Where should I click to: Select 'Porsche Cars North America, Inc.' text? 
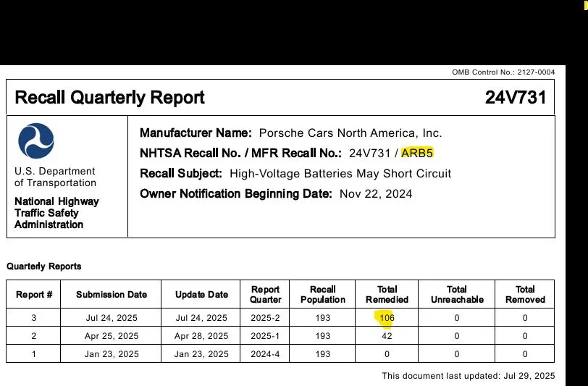(350, 133)
